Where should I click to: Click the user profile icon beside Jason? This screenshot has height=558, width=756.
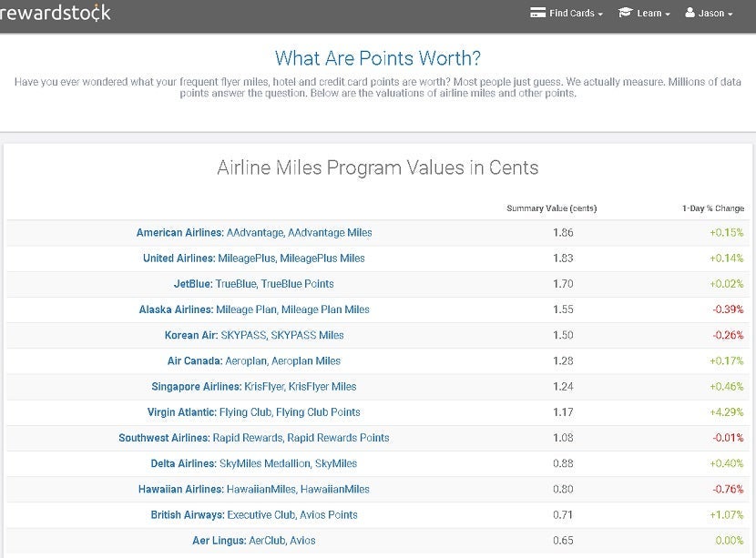[x=690, y=13]
